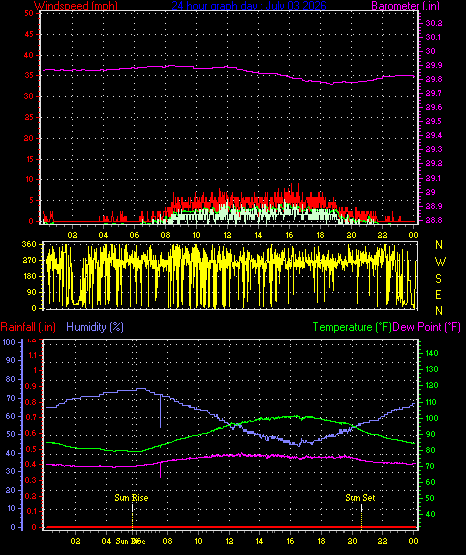Select the "Rainfall (.in)" legend label
This screenshot has width=466, height=555.
(x=28, y=327)
